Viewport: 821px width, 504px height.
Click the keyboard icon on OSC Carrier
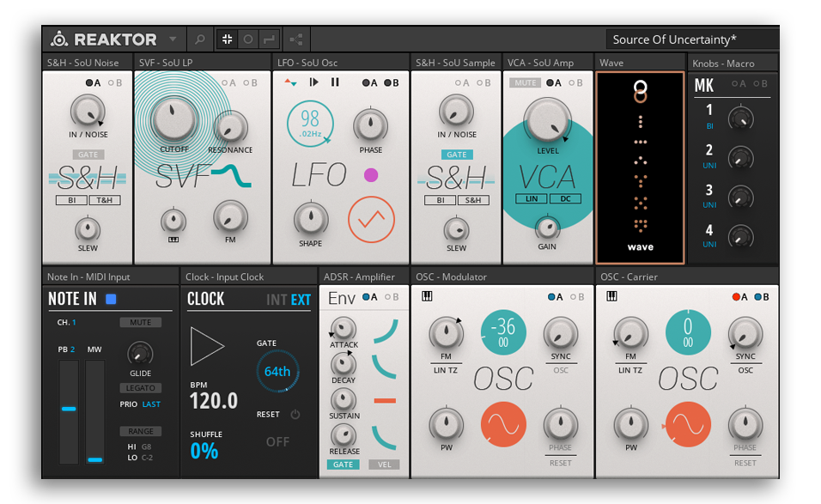pyautogui.click(x=611, y=297)
